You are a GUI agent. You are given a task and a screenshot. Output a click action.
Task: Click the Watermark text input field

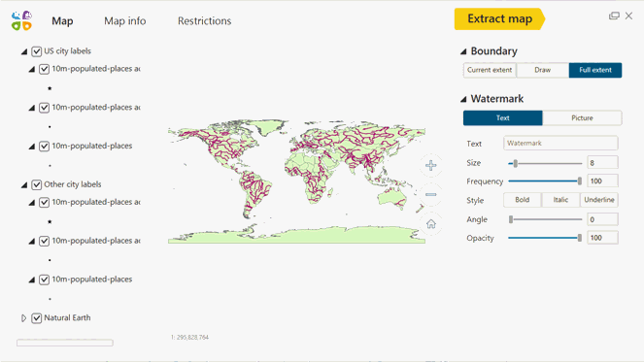[x=560, y=144]
